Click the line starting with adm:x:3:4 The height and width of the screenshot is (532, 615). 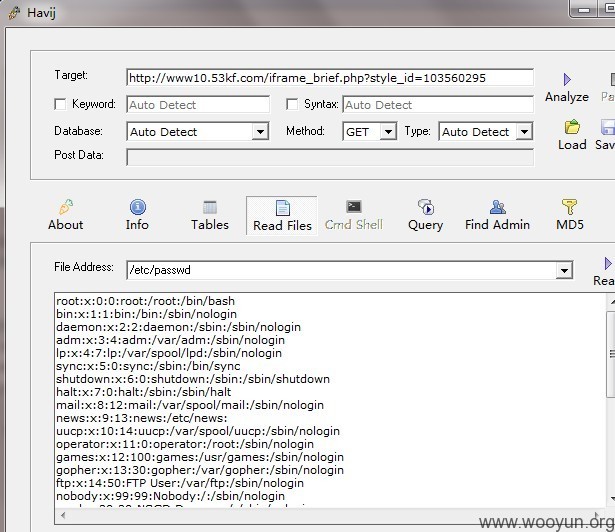pos(170,340)
